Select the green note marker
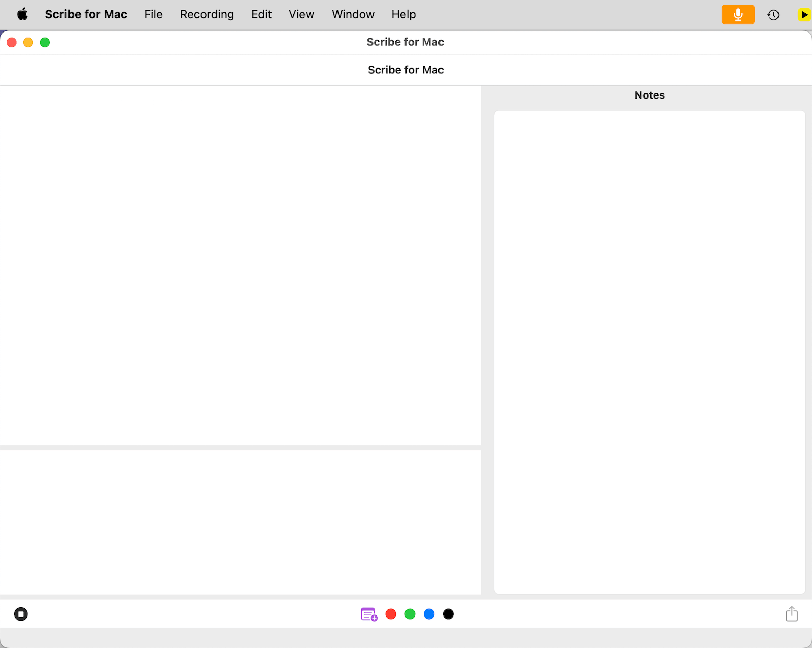This screenshot has height=648, width=812. 410,614
